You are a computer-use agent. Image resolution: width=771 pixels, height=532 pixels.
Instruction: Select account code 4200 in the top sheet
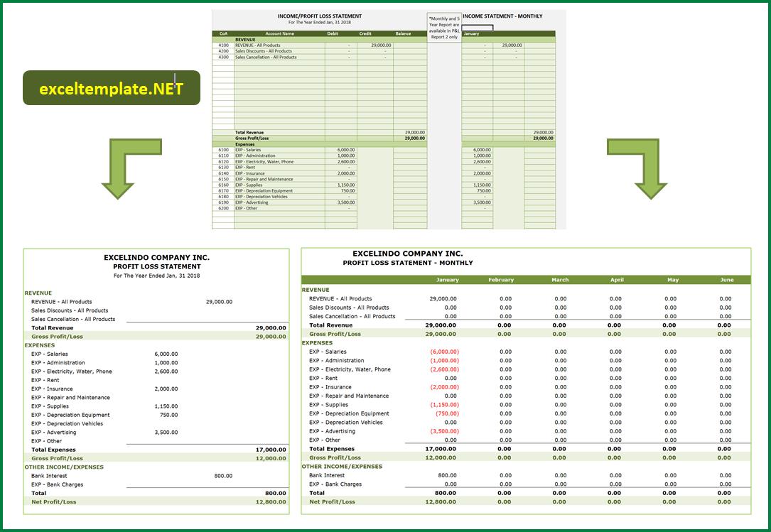coord(224,51)
